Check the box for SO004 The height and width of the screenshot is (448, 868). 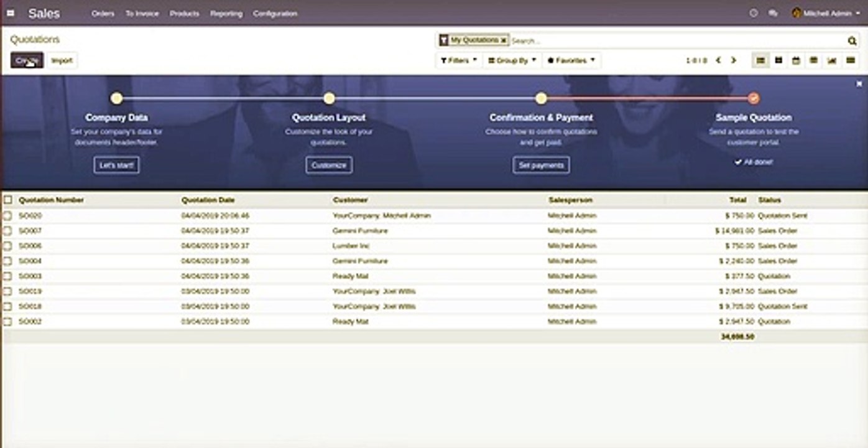tap(7, 261)
